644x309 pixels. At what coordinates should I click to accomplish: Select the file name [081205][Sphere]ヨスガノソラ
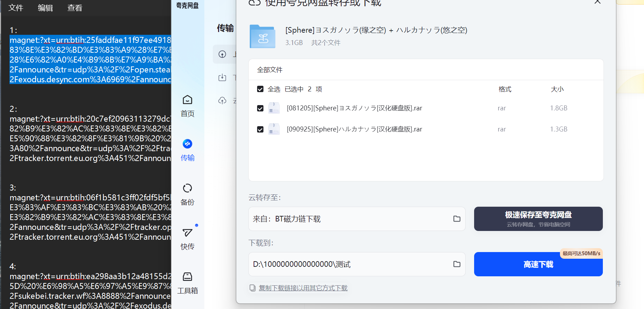tap(354, 108)
